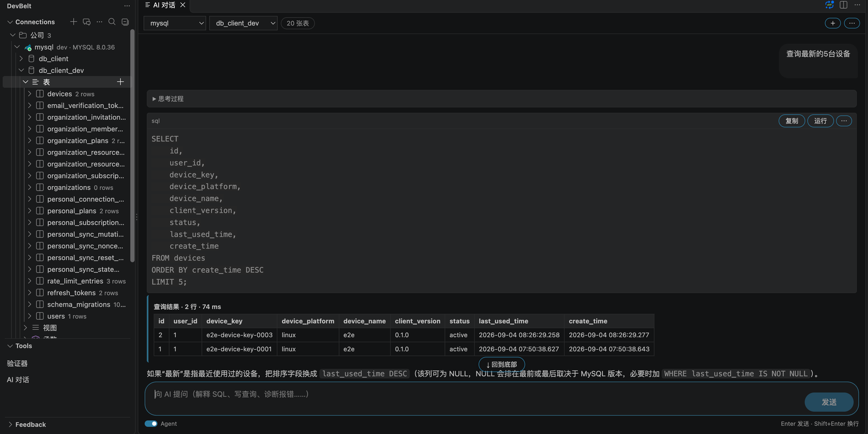Click the plus icon on the 表 row

point(120,82)
